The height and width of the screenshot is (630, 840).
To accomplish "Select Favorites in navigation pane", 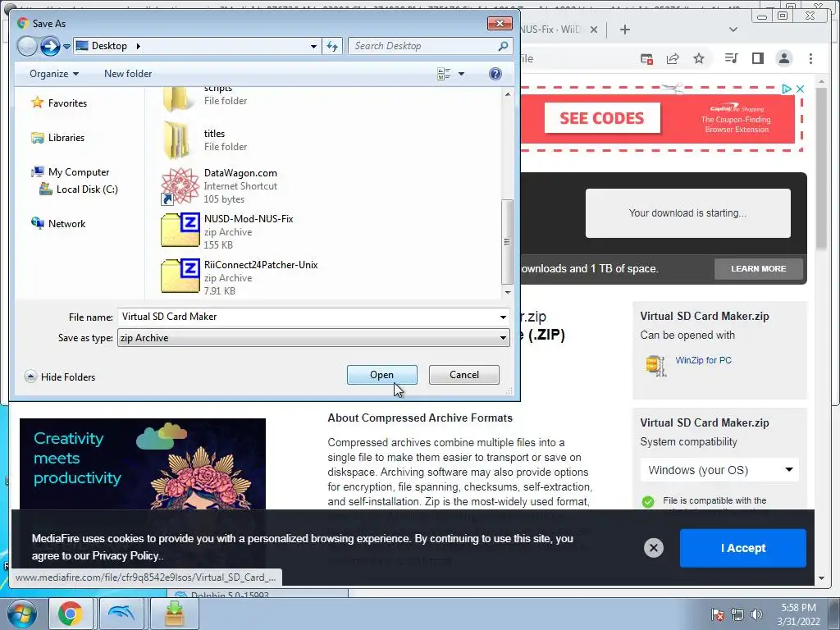I will click(x=67, y=103).
